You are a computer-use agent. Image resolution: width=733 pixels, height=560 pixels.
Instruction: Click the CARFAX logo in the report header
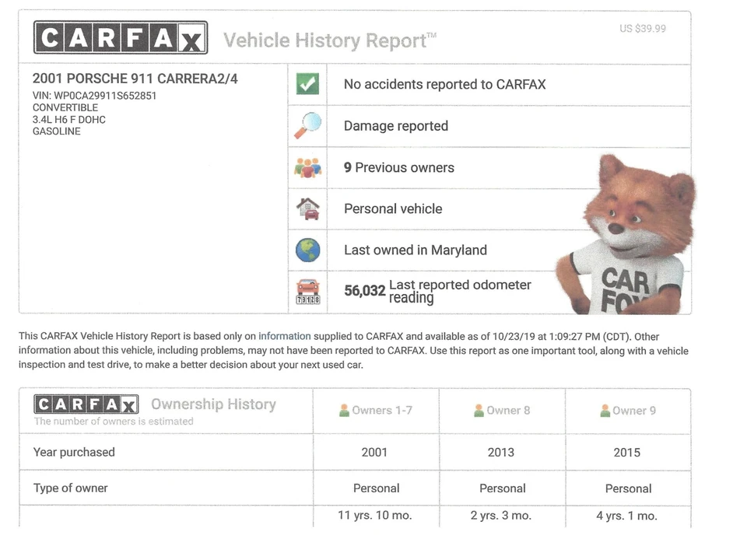(121, 37)
